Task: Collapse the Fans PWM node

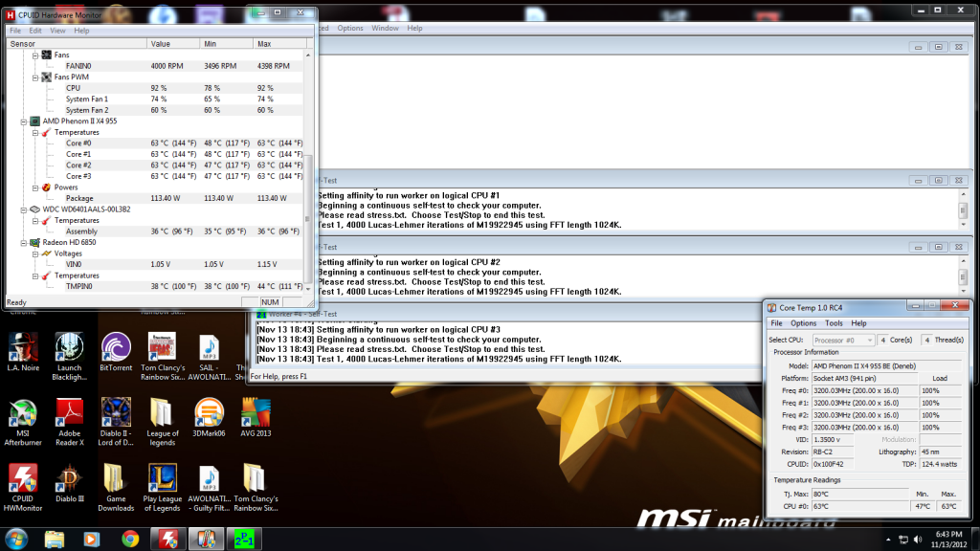Action: pos(35,77)
